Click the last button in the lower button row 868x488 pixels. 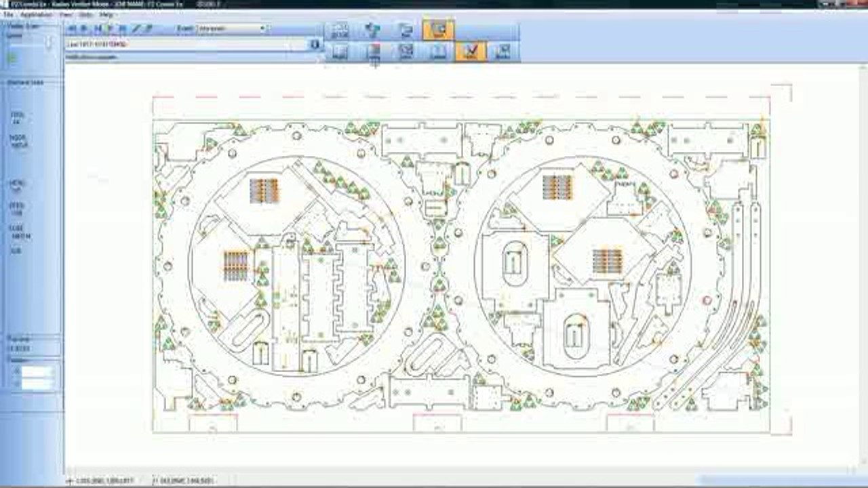(x=504, y=52)
